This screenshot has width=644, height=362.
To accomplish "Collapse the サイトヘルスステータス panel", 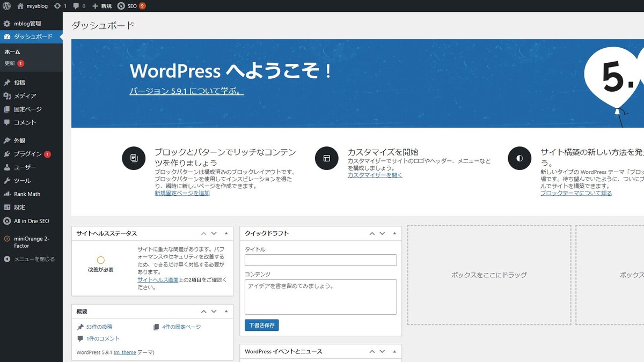I will pos(226,233).
